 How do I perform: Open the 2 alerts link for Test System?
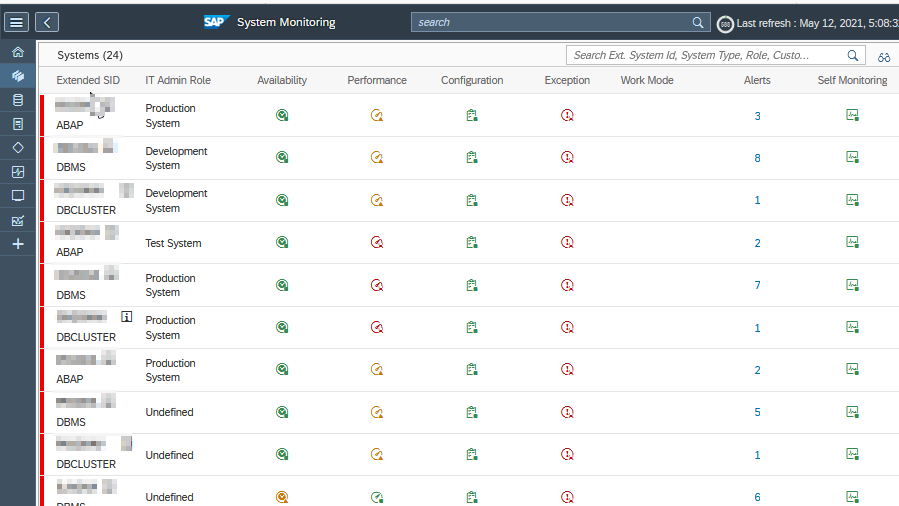pos(757,244)
